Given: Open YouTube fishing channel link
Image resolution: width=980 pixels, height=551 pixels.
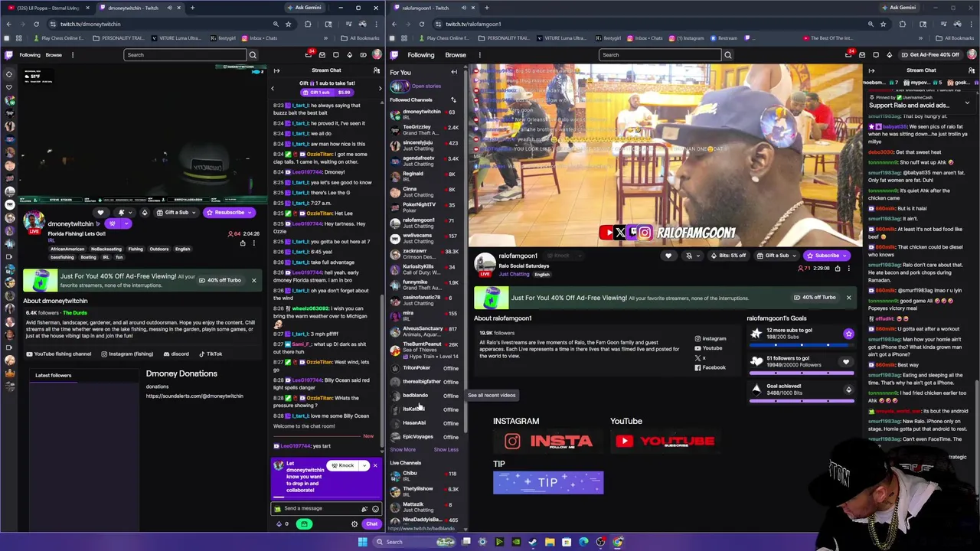Looking at the screenshot, I should click(x=58, y=354).
